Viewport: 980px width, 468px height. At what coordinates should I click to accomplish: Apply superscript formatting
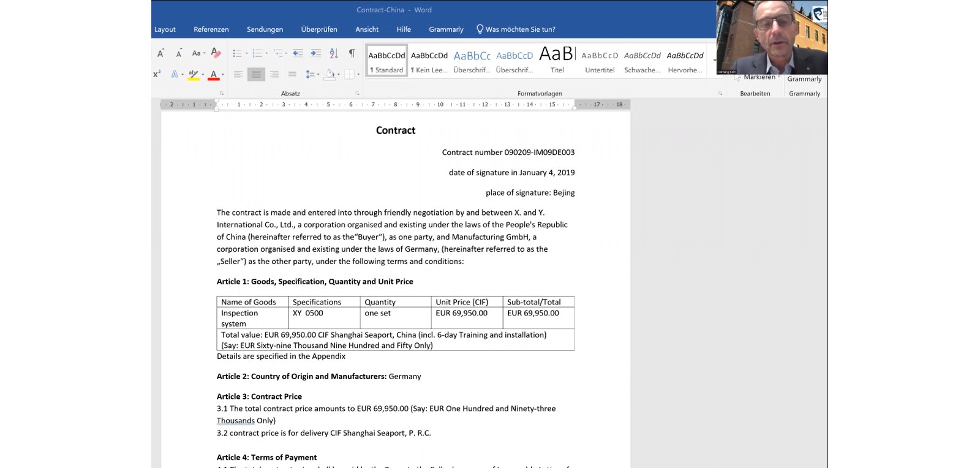click(x=157, y=74)
